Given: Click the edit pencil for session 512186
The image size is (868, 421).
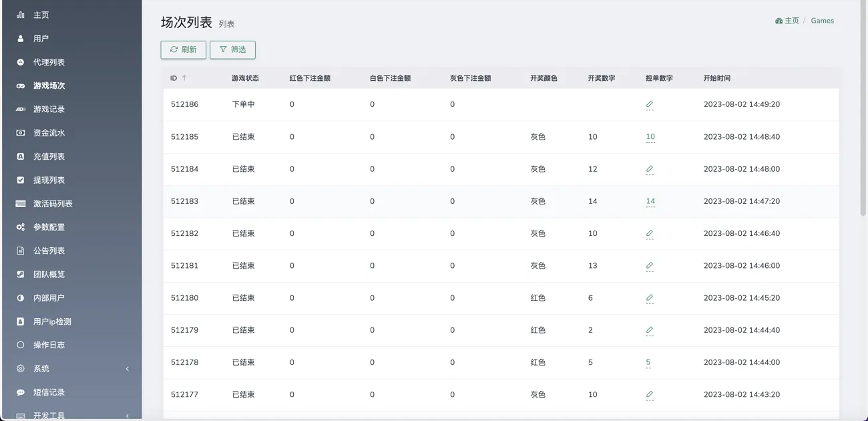Looking at the screenshot, I should click(x=649, y=104).
